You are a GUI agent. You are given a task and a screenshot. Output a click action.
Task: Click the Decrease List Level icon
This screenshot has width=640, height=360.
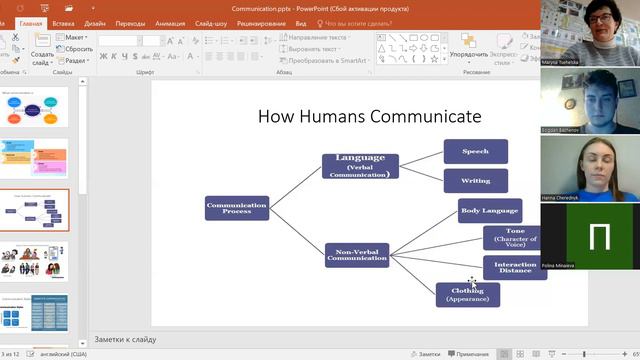point(243,40)
